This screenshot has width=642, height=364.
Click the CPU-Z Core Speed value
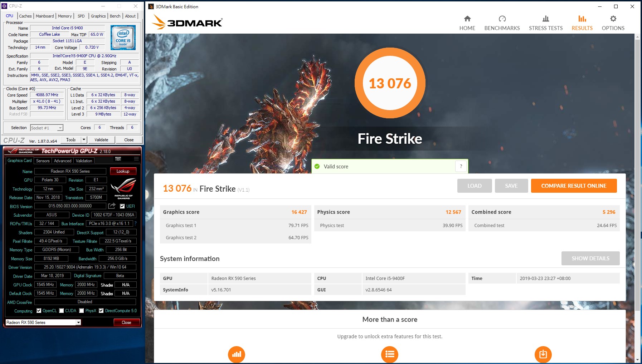[47, 95]
